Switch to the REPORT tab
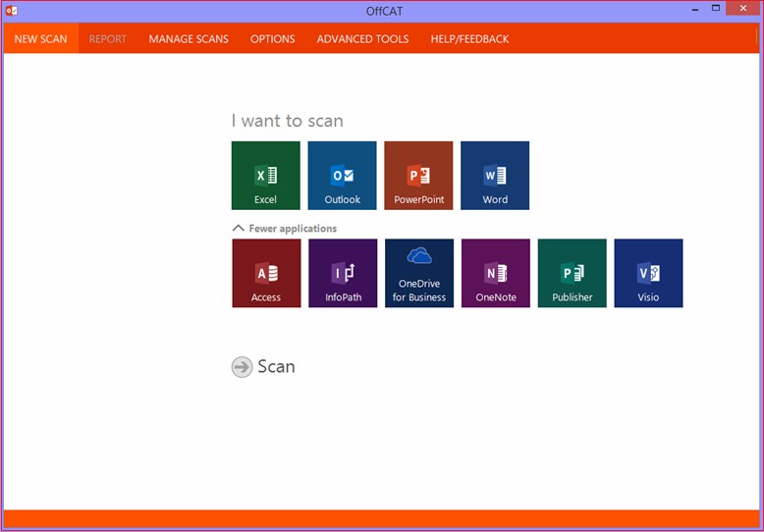The height and width of the screenshot is (532, 764). tap(108, 39)
